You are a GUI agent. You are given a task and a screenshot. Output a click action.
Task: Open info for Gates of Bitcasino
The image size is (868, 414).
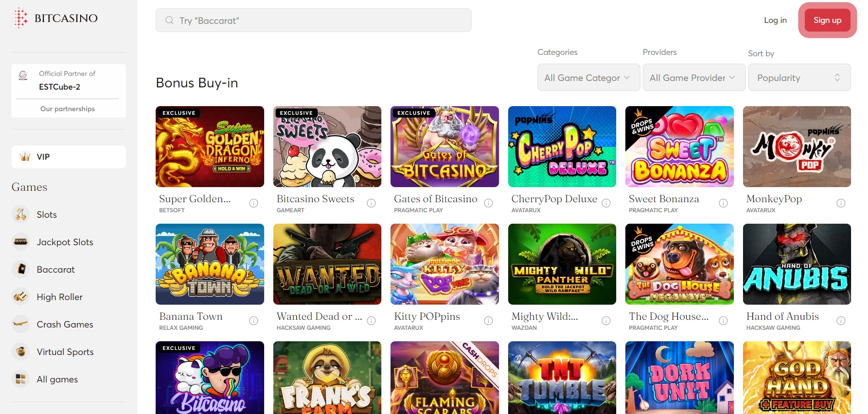tap(488, 203)
